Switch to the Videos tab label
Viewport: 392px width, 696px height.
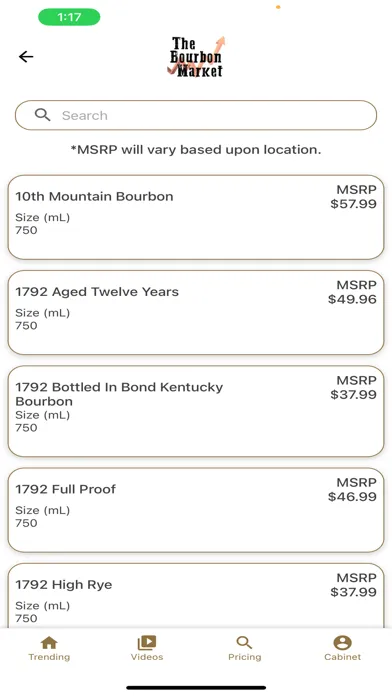(x=147, y=657)
